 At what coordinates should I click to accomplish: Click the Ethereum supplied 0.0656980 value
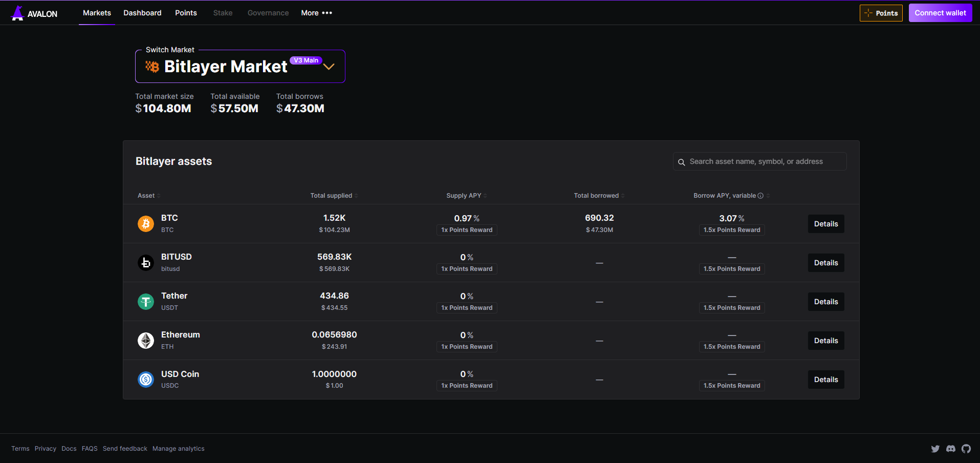(x=334, y=334)
